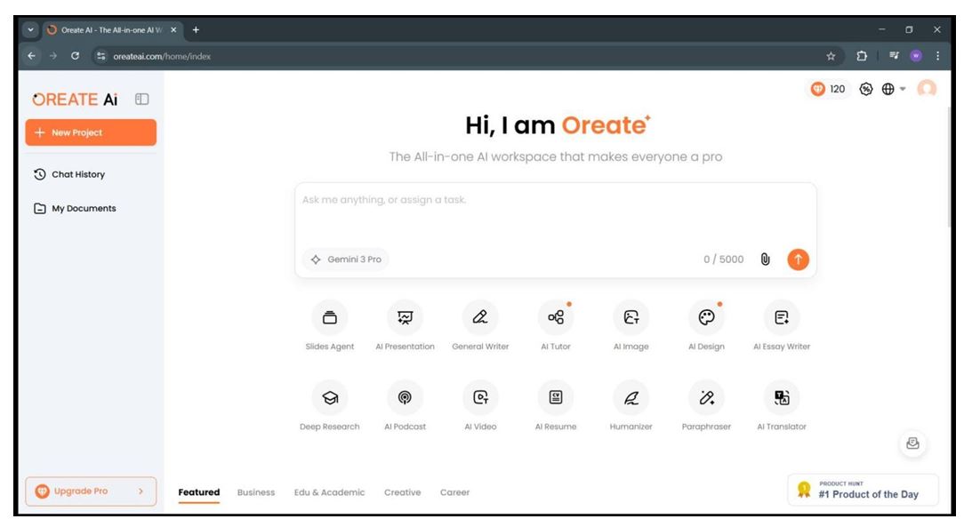The height and width of the screenshot is (519, 980).
Task: Start the Deep Research tool
Action: [329, 397]
